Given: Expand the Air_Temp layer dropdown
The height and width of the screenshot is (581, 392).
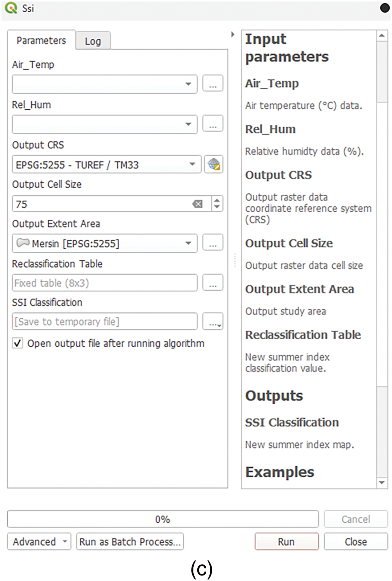Looking at the screenshot, I should (x=188, y=84).
